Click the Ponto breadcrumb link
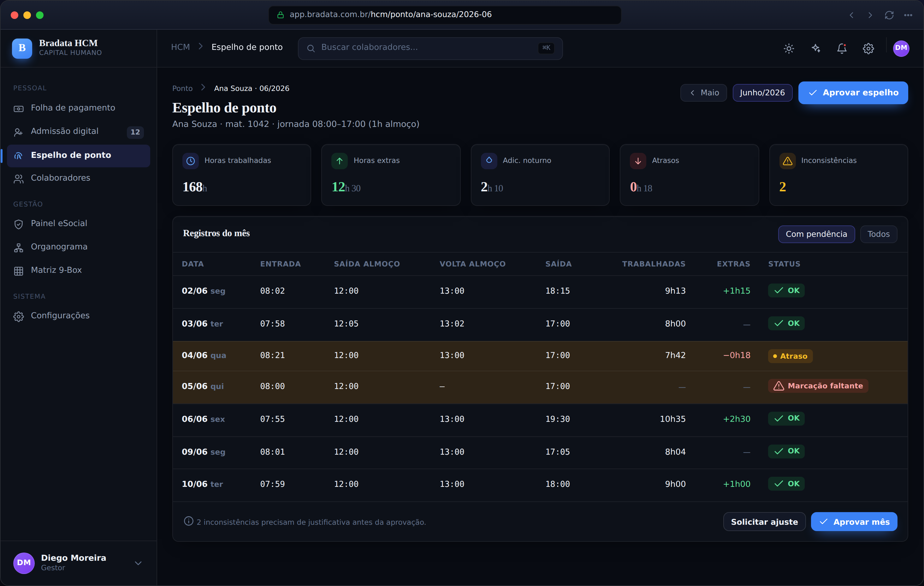This screenshot has height=586, width=924. pyautogui.click(x=182, y=88)
